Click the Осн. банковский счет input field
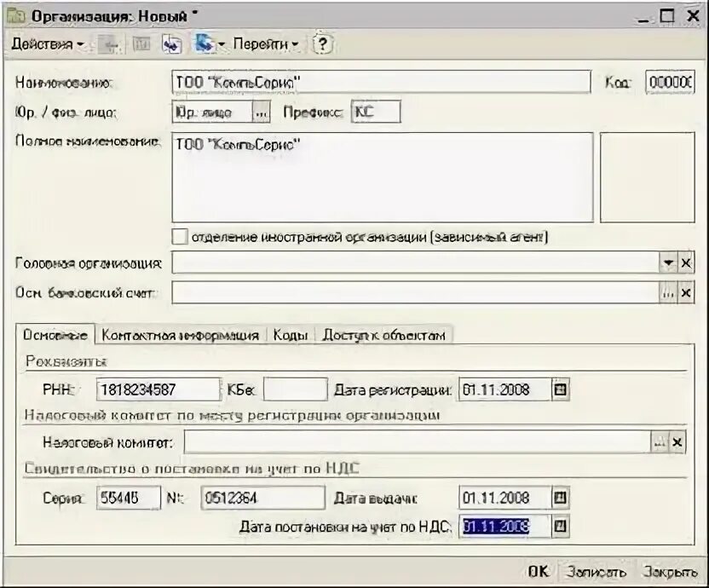The height and width of the screenshot is (588, 709). point(415,293)
